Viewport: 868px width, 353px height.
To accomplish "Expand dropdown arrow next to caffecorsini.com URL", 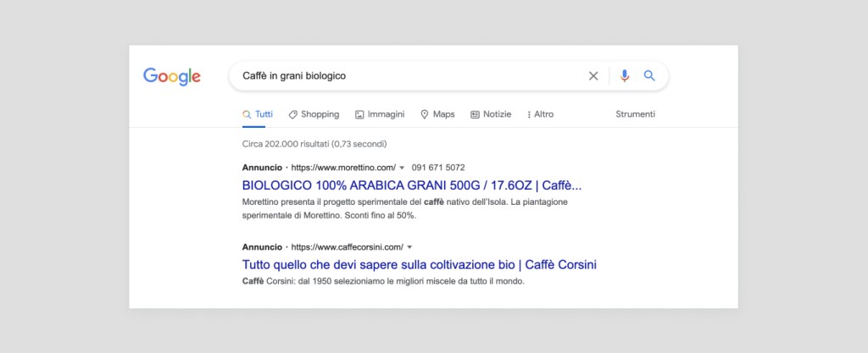I will pos(409,247).
